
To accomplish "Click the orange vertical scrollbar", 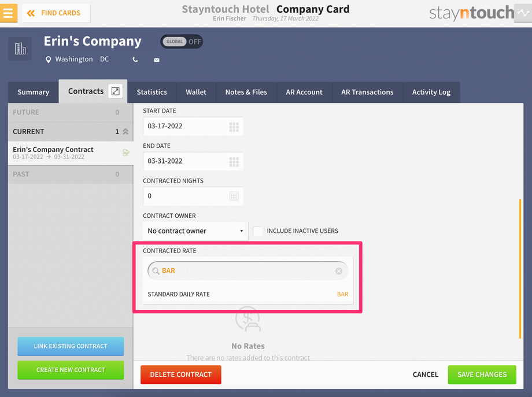I will (520, 269).
